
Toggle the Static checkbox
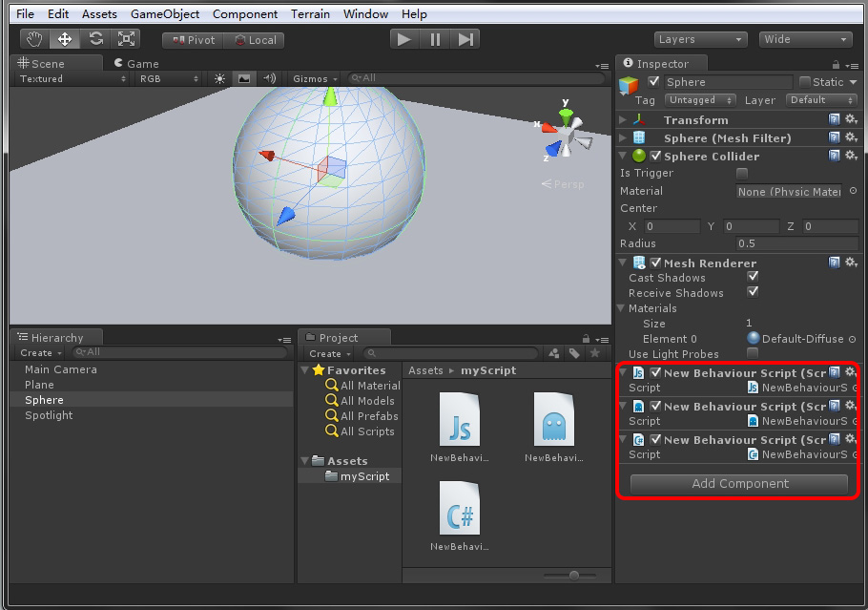[805, 82]
